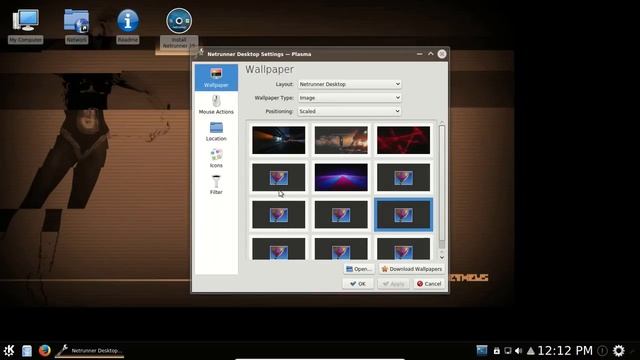Switch to the Icons settings page
This screenshot has width=640, height=360.
pos(216,158)
